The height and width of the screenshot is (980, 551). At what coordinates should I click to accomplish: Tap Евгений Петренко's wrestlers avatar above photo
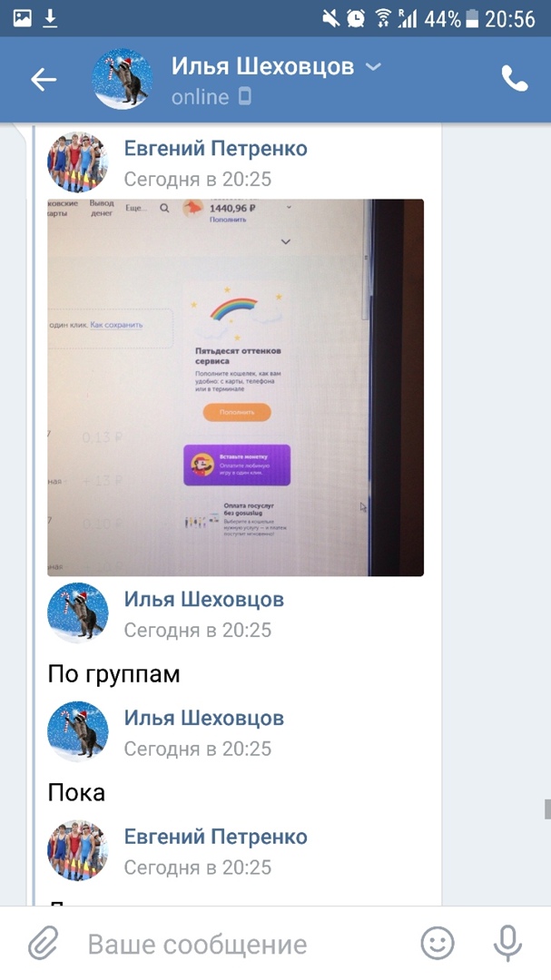coord(78,162)
